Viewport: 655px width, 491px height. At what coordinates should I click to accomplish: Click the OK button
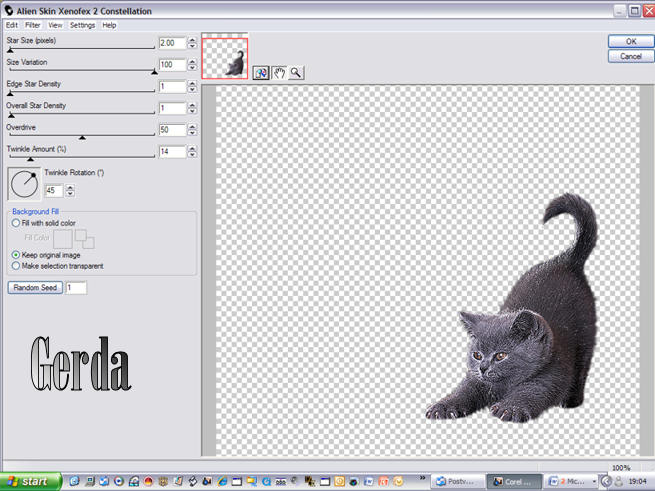(x=631, y=41)
